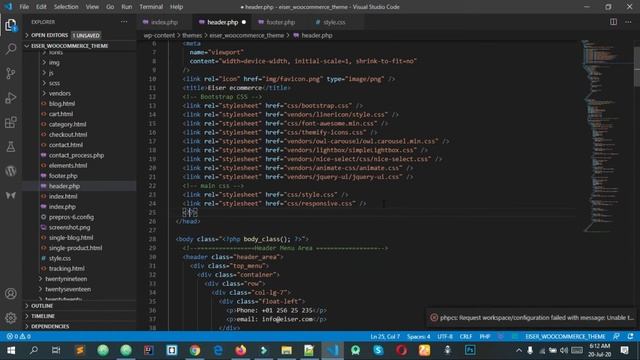Open Chrome from the taskbar
This screenshot has height=360, width=640.
(x=195, y=350)
